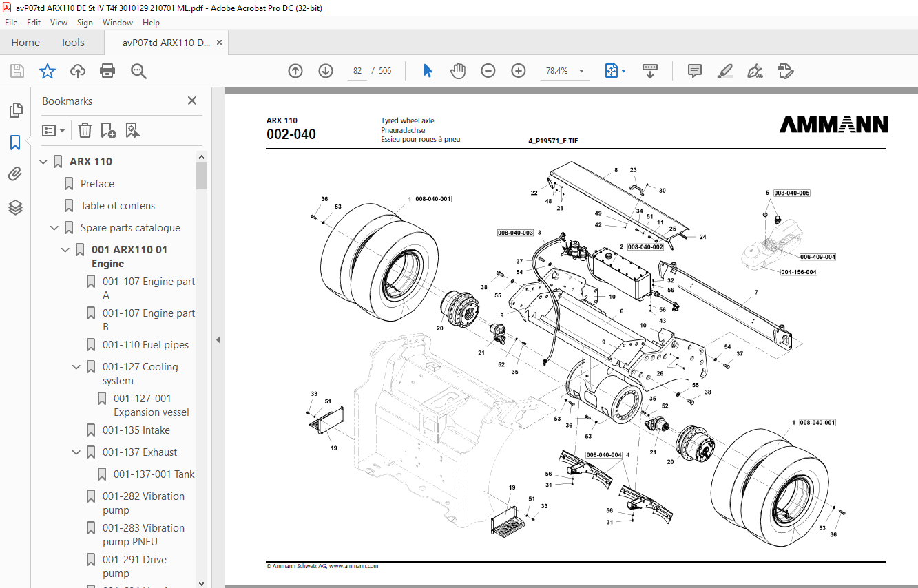Open the Window menu
Image resolution: width=918 pixels, height=588 pixels.
(x=118, y=23)
